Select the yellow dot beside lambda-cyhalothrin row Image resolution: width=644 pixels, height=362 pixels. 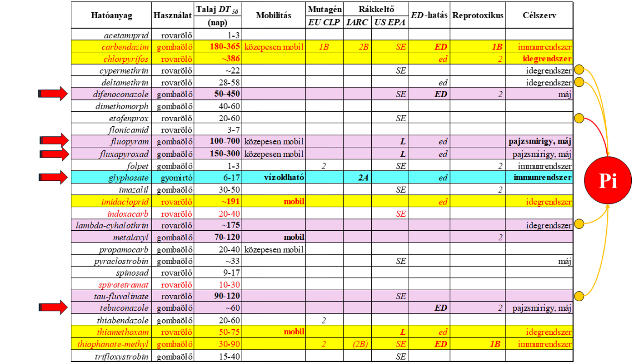(x=579, y=223)
